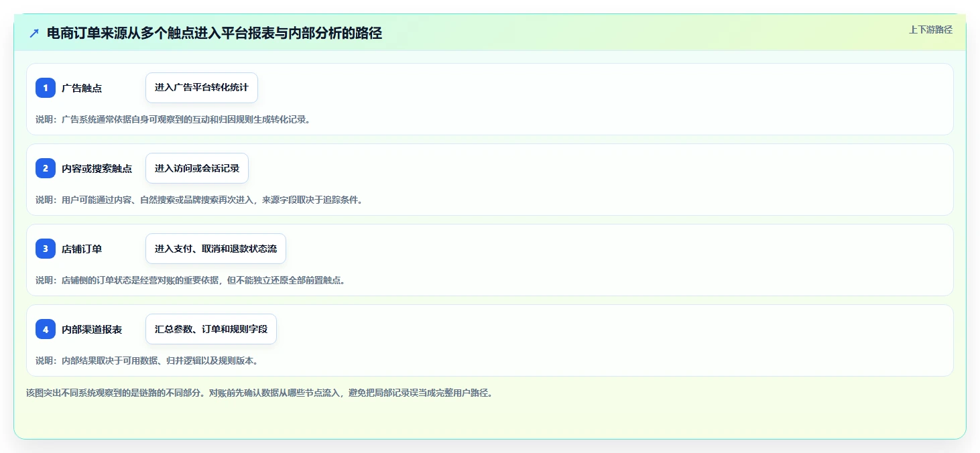Click the 汇总参数、订单和规则字段 chip
Screen dimensions: 980x453
pos(211,329)
